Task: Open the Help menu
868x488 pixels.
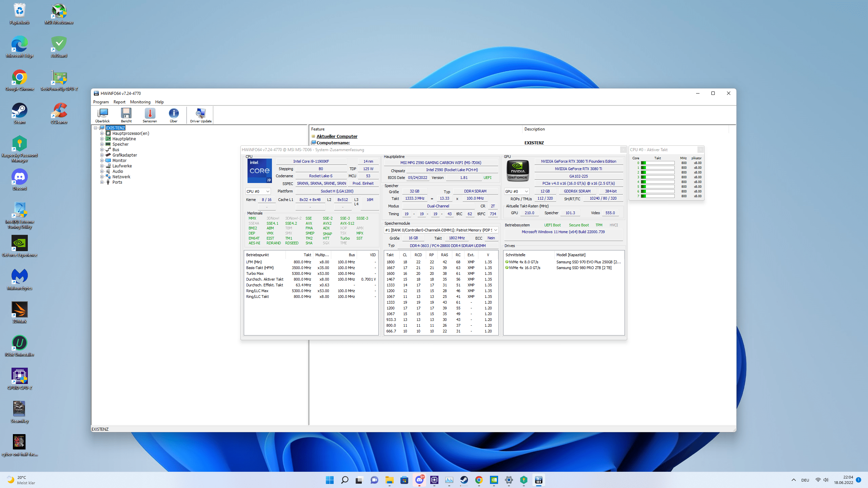Action: 159,102
